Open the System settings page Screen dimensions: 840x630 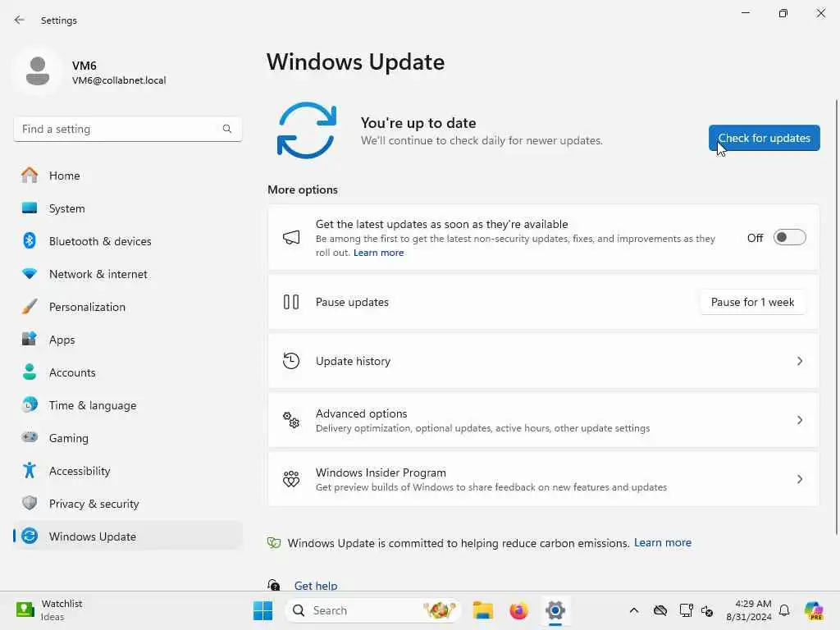point(127,208)
